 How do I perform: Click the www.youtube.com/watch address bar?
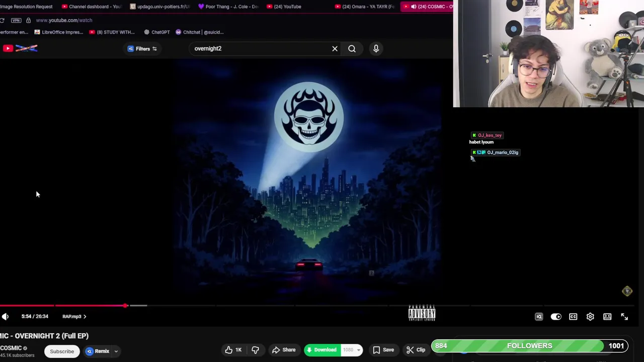click(x=64, y=20)
